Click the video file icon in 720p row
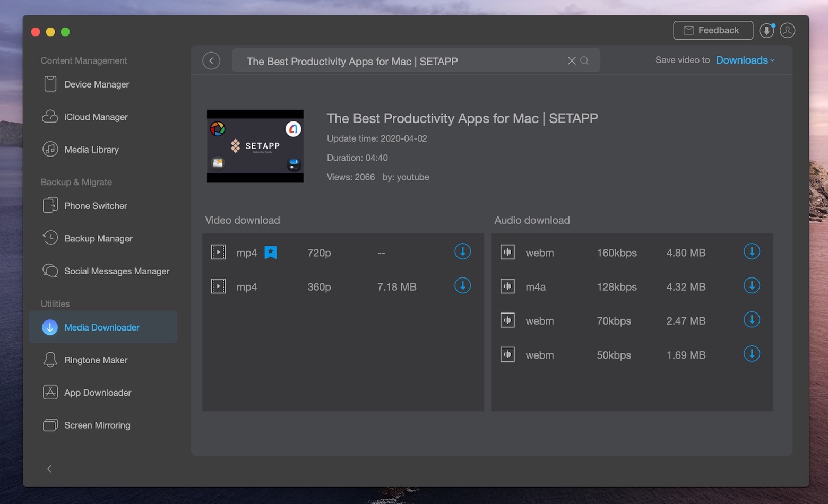Image resolution: width=828 pixels, height=504 pixels. (218, 252)
